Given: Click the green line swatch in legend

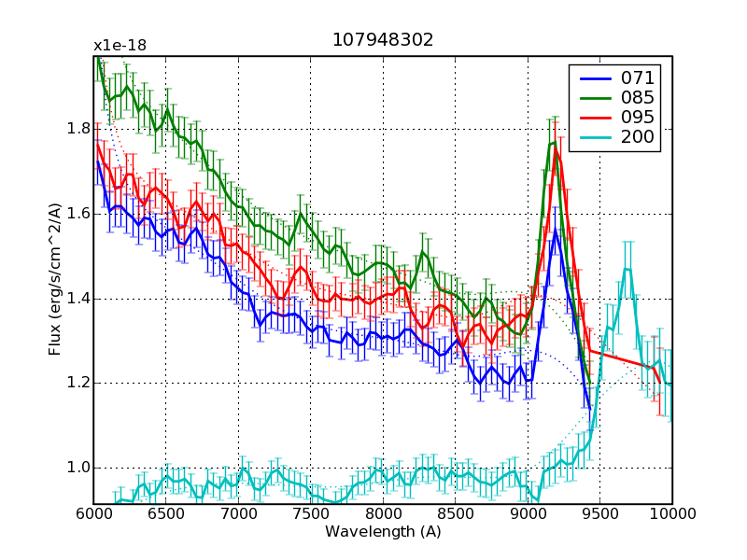Looking at the screenshot, I should pyautogui.click(x=594, y=98).
